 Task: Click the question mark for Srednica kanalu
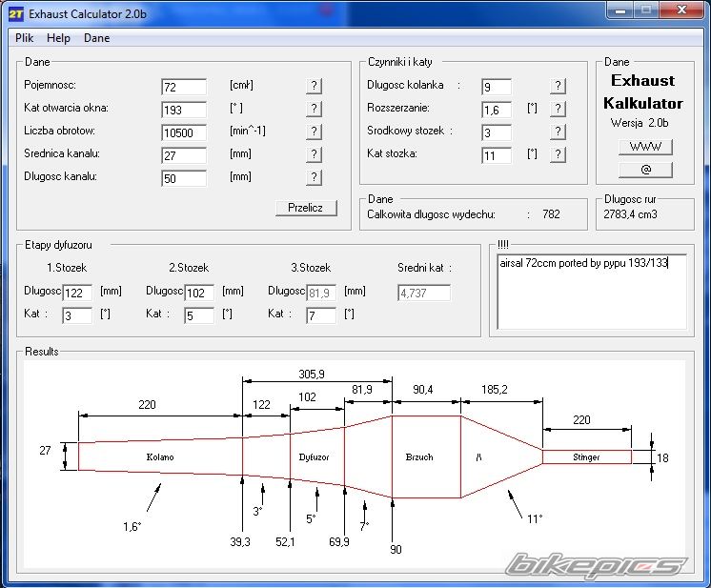click(x=314, y=154)
